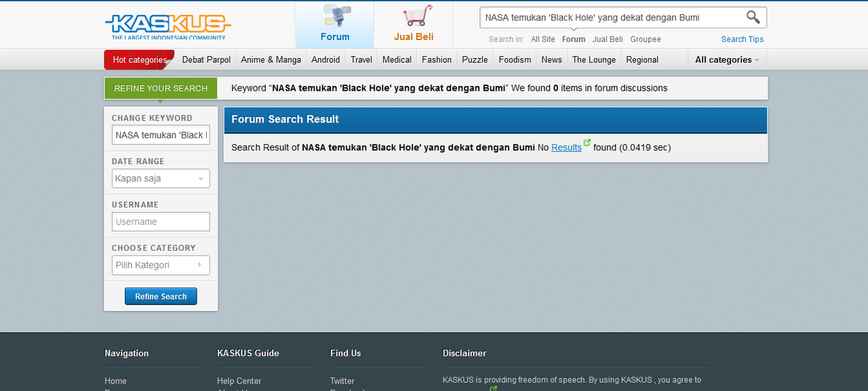The height and width of the screenshot is (391, 868).
Task: Open footer Help Center link
Action: pyautogui.click(x=239, y=381)
